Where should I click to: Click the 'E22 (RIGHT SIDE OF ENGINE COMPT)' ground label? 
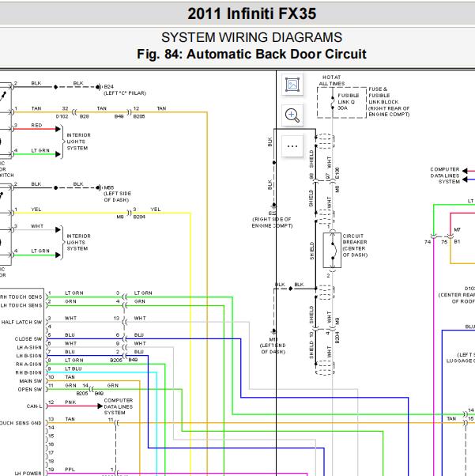[272, 220]
